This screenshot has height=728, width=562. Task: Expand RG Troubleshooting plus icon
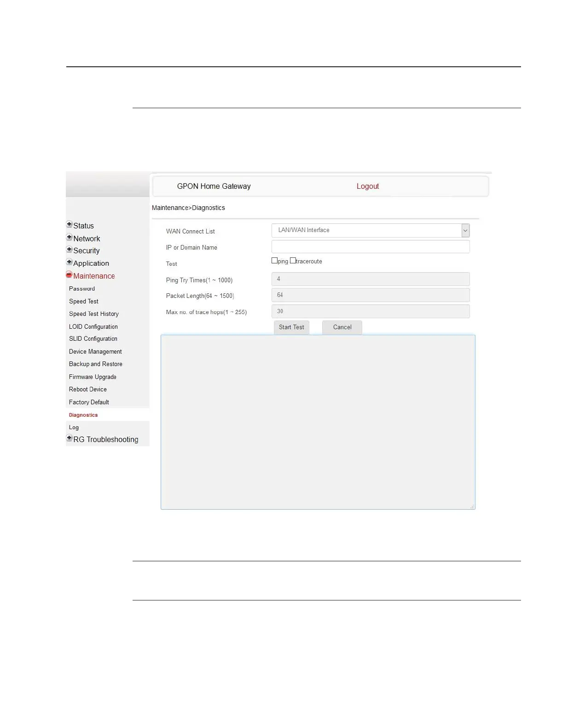pyautogui.click(x=69, y=438)
